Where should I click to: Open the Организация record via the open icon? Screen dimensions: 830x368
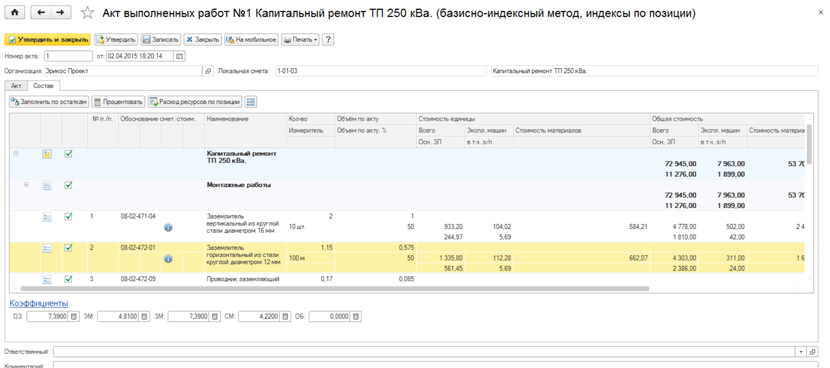pos(208,71)
